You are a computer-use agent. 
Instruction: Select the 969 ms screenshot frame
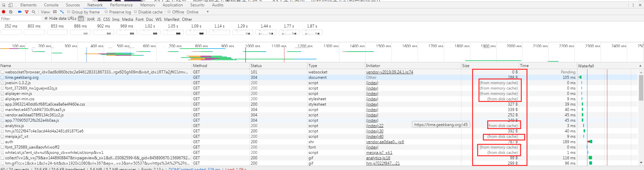[127, 32]
